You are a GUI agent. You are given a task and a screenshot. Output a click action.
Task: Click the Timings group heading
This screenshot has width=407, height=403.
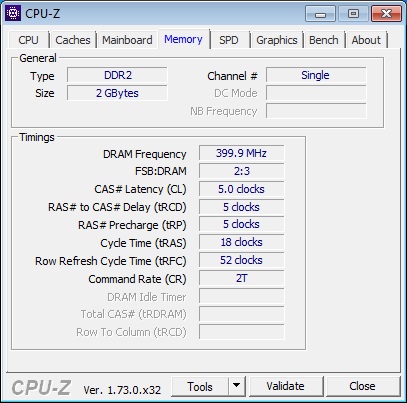click(x=37, y=137)
